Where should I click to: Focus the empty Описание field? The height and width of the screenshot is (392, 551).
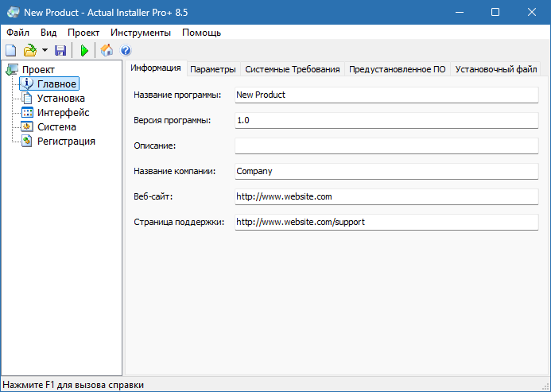386,146
